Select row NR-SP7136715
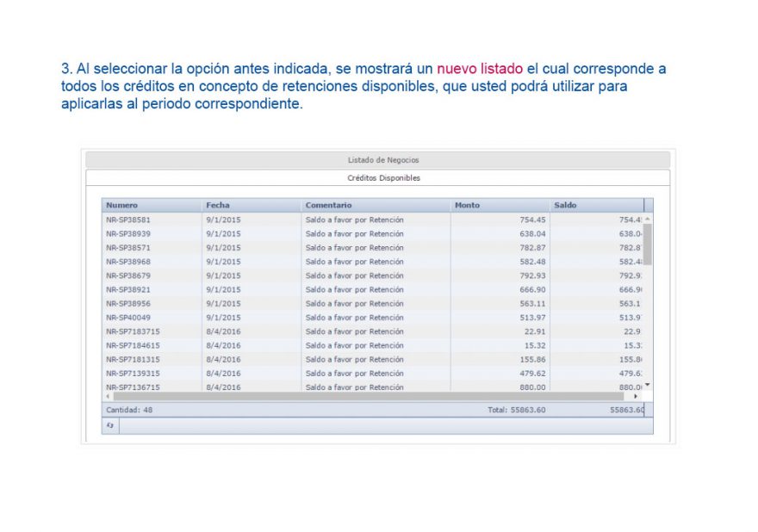 pos(373,387)
